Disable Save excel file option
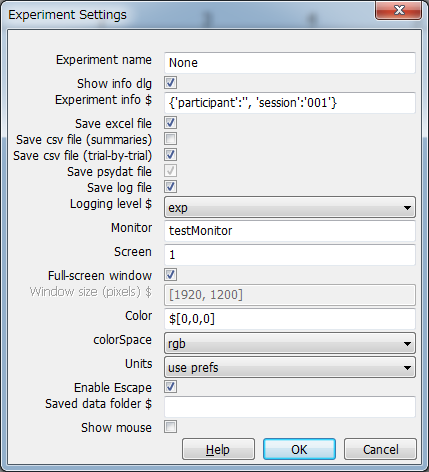The width and height of the screenshot is (429, 472). coord(170,123)
